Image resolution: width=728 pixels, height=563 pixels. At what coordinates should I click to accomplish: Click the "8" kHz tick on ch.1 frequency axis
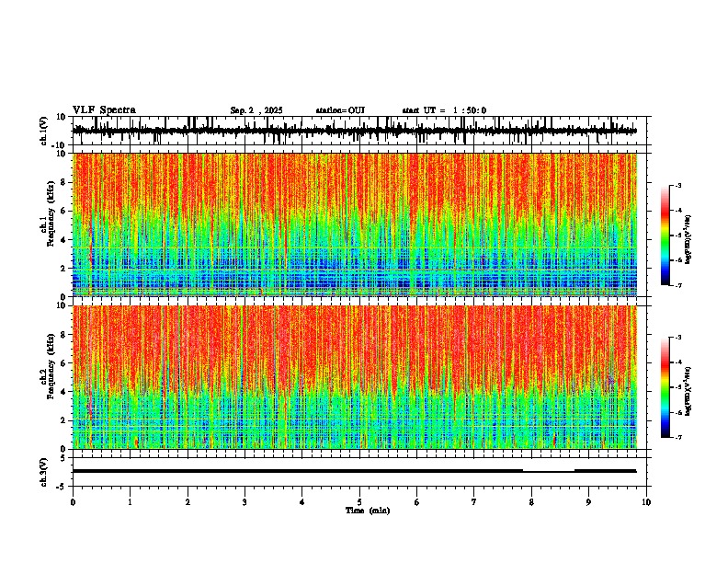(x=64, y=182)
